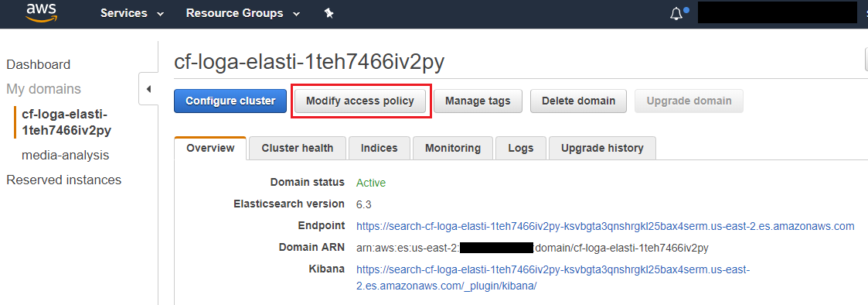Open the Logs tab
Image resolution: width=868 pixels, height=305 pixels.
click(521, 148)
